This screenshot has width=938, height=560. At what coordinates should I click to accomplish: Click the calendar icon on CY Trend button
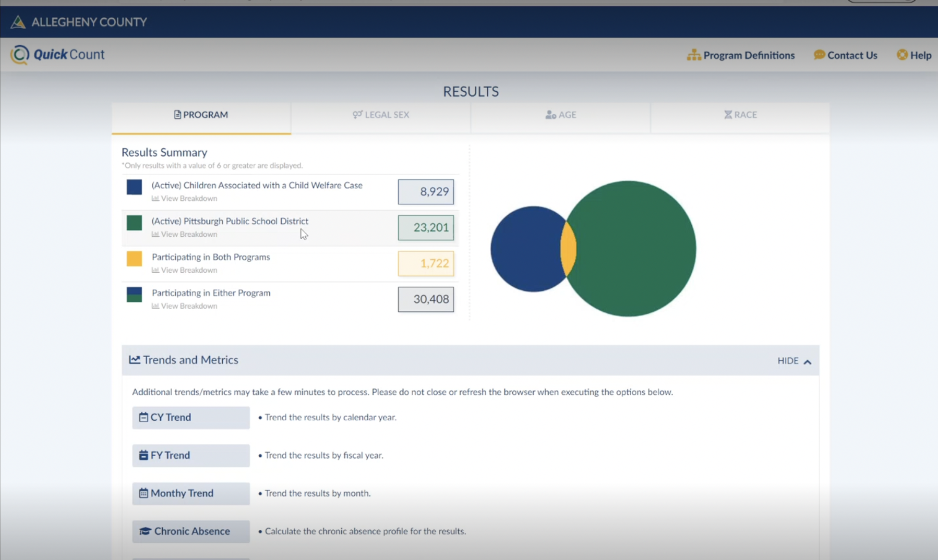tap(143, 417)
